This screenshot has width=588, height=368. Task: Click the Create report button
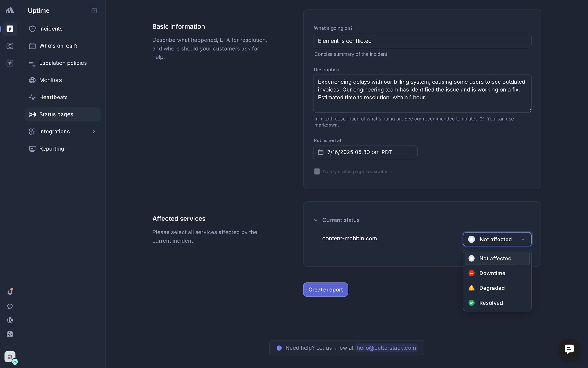tap(326, 289)
